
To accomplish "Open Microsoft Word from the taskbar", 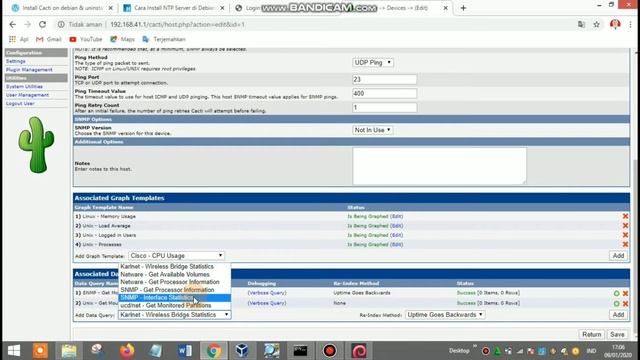I will (185, 351).
